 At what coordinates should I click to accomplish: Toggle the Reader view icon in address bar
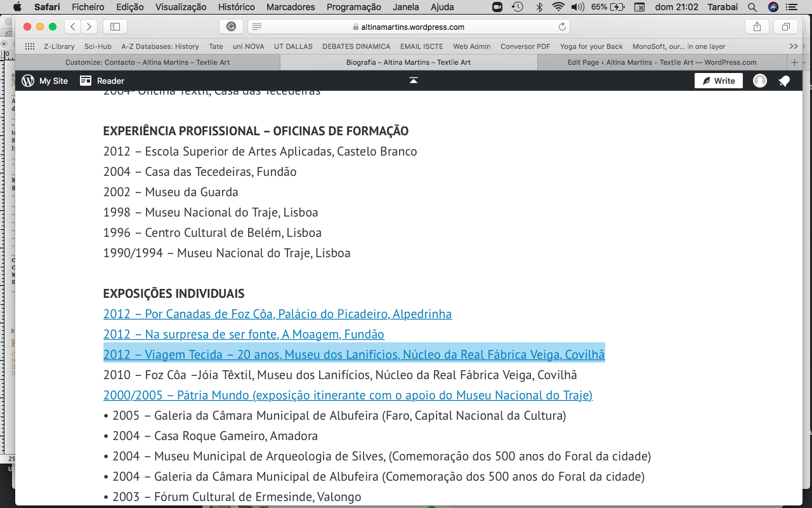tap(257, 27)
